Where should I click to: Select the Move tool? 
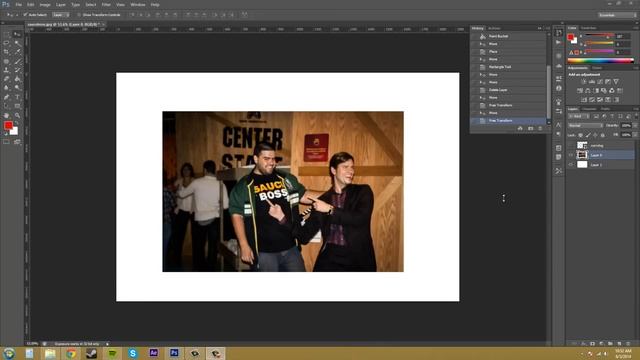tap(17, 34)
